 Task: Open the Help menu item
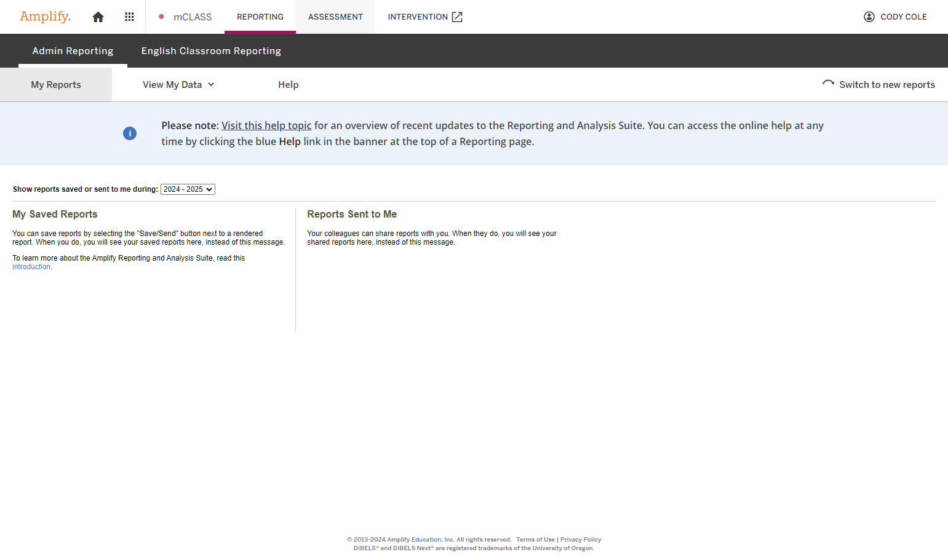coord(288,85)
